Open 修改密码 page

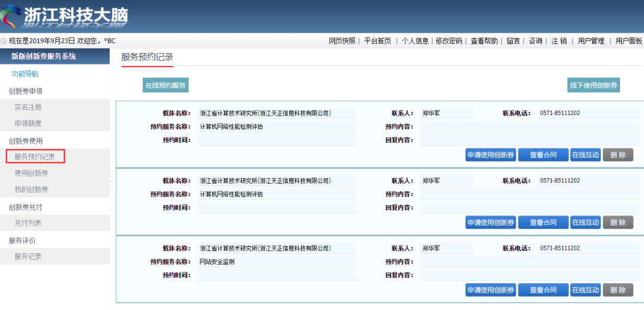(x=449, y=41)
